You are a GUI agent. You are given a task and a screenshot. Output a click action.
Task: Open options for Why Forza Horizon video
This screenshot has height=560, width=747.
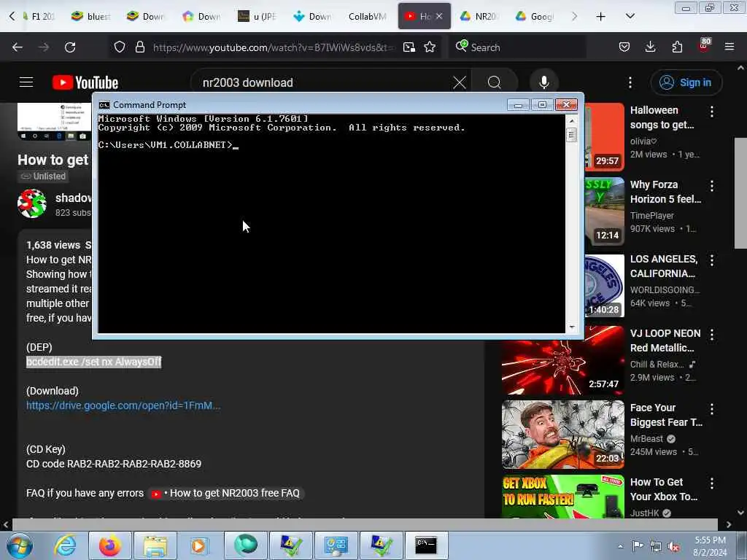[x=712, y=186]
